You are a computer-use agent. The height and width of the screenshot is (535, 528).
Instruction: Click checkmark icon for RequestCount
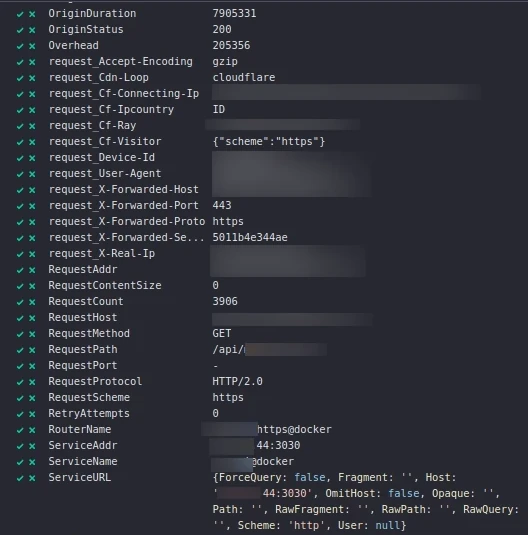[x=20, y=302]
